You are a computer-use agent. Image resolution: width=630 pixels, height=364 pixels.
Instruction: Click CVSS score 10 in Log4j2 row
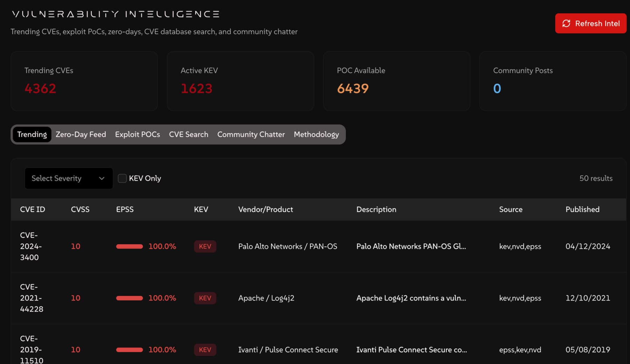point(76,298)
